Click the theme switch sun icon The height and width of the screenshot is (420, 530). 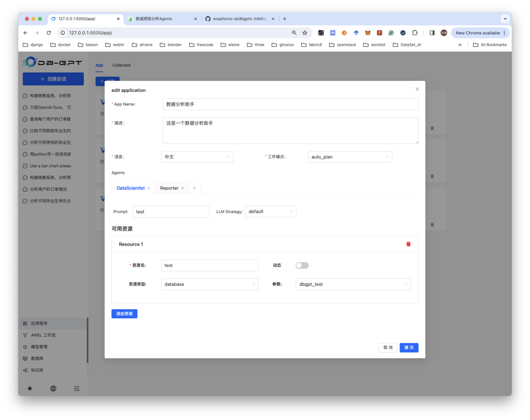(30, 388)
